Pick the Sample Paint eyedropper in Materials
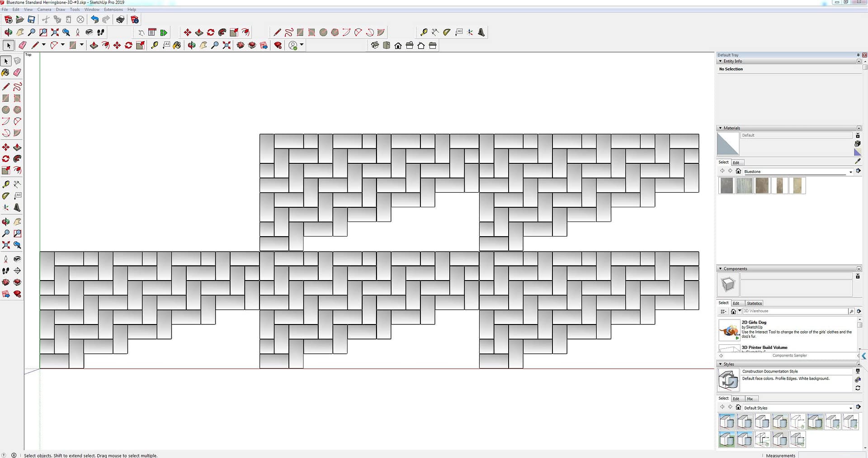Viewport: 868px width, 458px height. pos(858,162)
